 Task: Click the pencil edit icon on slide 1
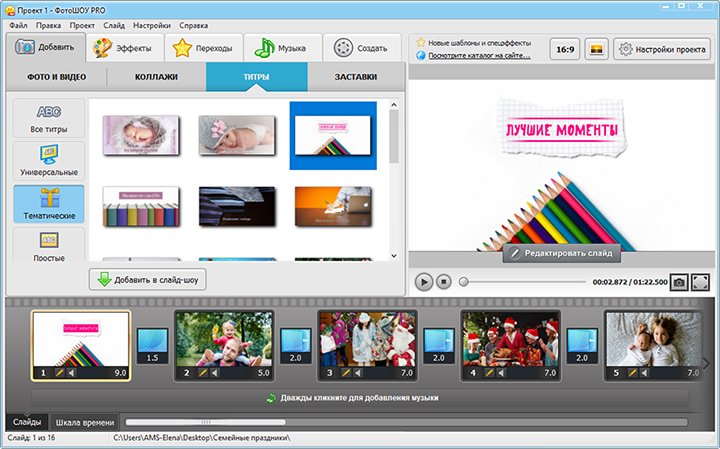point(59,373)
